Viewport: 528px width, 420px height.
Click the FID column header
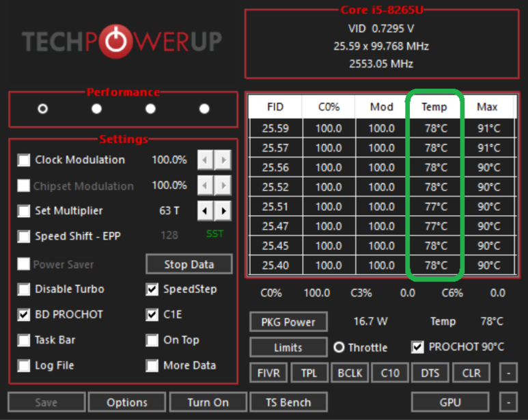pyautogui.click(x=275, y=107)
